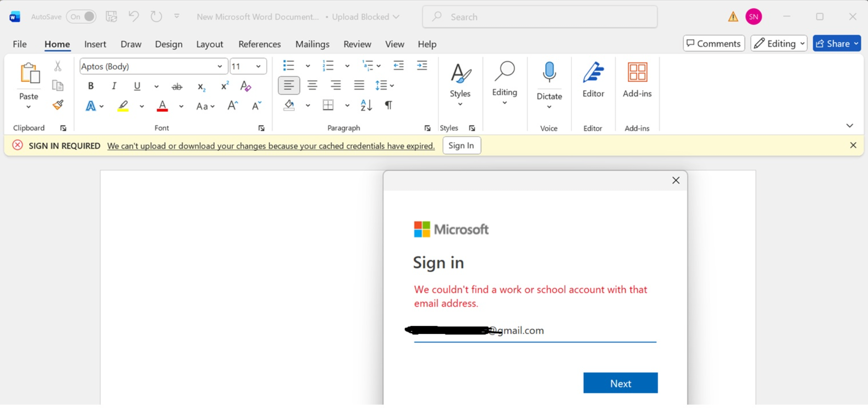Click the email address input field
The height and width of the screenshot is (409, 868).
pos(535,331)
